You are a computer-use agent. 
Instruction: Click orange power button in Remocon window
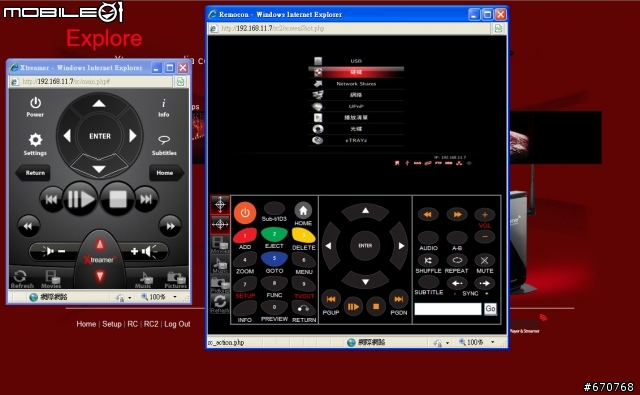click(245, 213)
